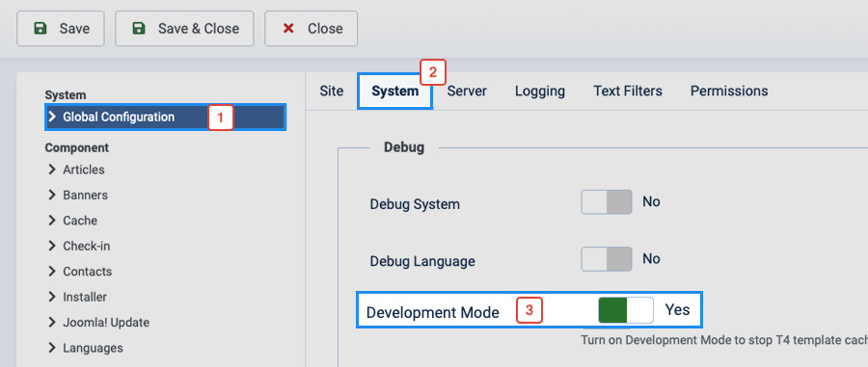This screenshot has height=367, width=868.
Task: Toggle the Development Mode switch
Action: tap(626, 310)
